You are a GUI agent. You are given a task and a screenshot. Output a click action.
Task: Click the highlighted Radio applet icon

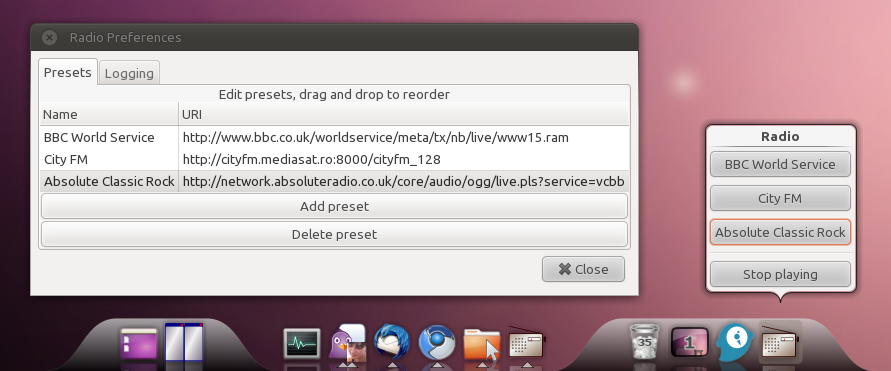(x=780, y=342)
